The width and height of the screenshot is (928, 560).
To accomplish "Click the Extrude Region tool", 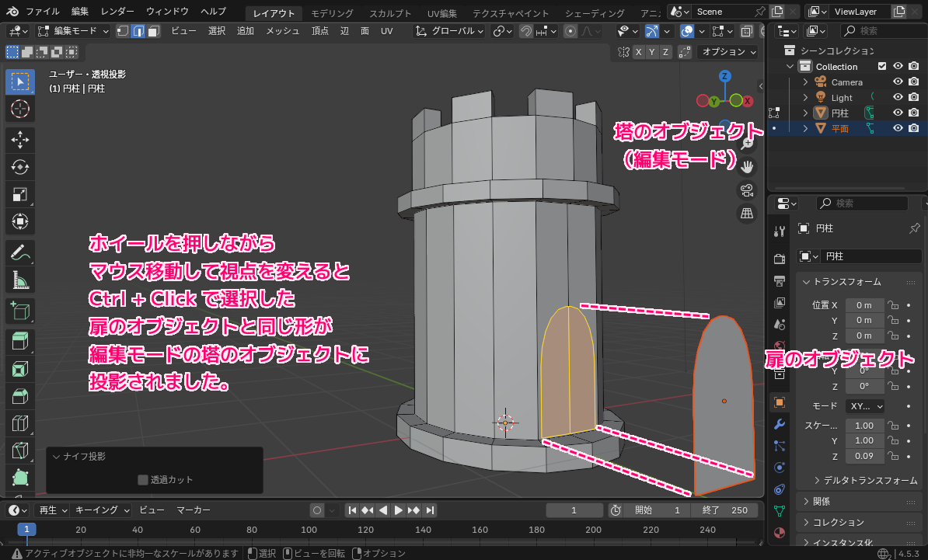I will pos(21,341).
